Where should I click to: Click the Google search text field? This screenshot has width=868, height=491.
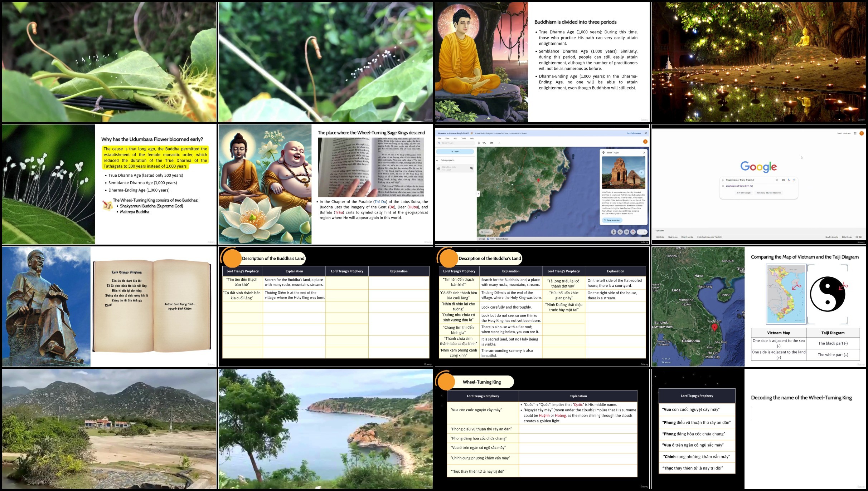click(x=750, y=180)
